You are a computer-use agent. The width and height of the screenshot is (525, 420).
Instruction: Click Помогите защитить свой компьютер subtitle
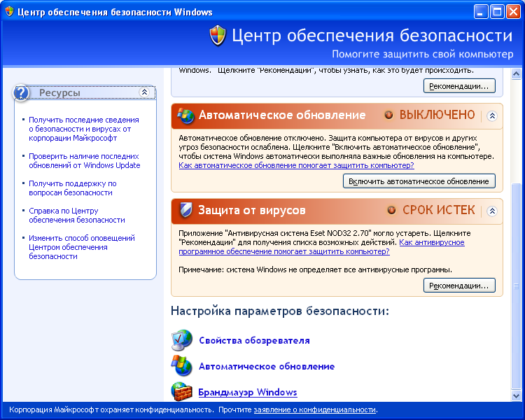(x=423, y=55)
